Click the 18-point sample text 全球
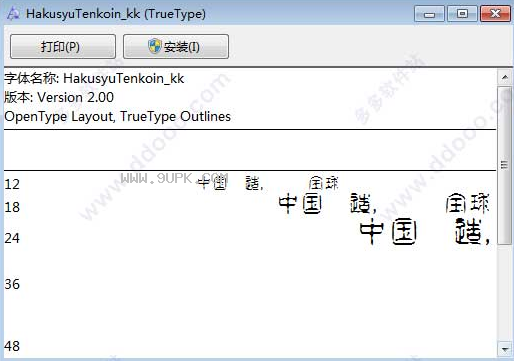This screenshot has width=514, height=361. point(467,203)
